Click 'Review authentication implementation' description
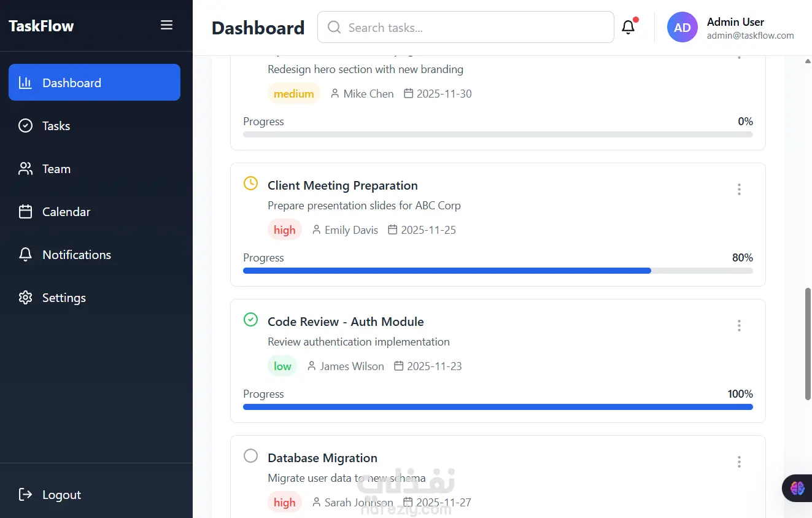Screen dimensions: 812x518 coord(358,342)
